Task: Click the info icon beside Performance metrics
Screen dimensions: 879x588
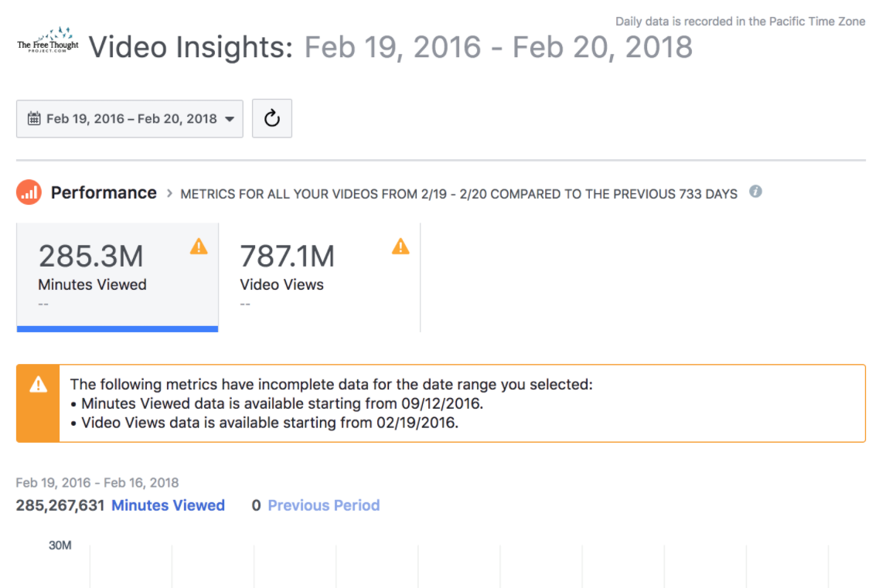Action: (755, 192)
